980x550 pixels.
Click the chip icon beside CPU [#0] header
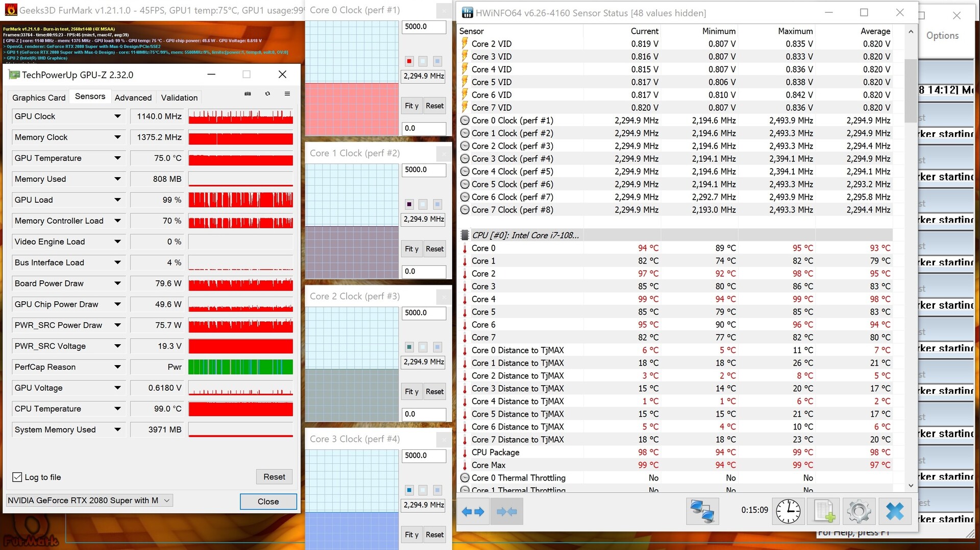coord(464,235)
